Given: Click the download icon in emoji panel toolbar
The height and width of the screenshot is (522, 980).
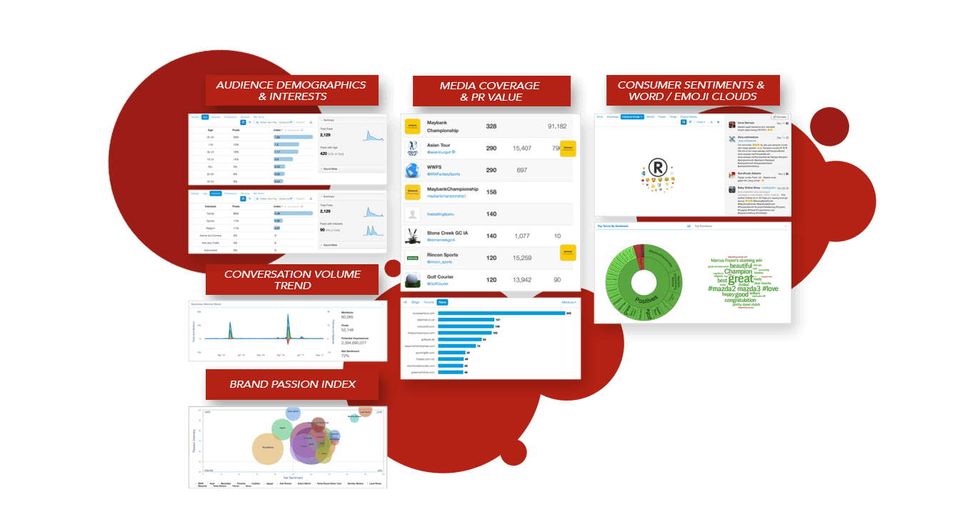Looking at the screenshot, I should 711,122.
